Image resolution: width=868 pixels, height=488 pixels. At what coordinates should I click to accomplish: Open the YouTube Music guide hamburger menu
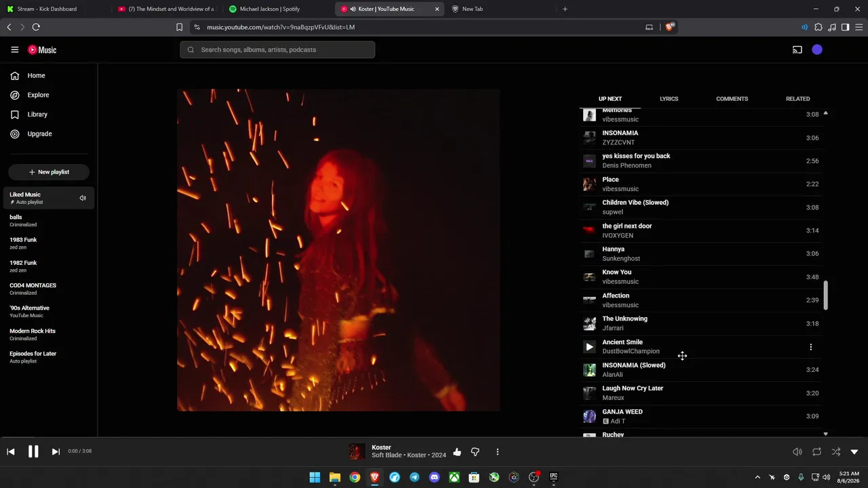[14, 49]
